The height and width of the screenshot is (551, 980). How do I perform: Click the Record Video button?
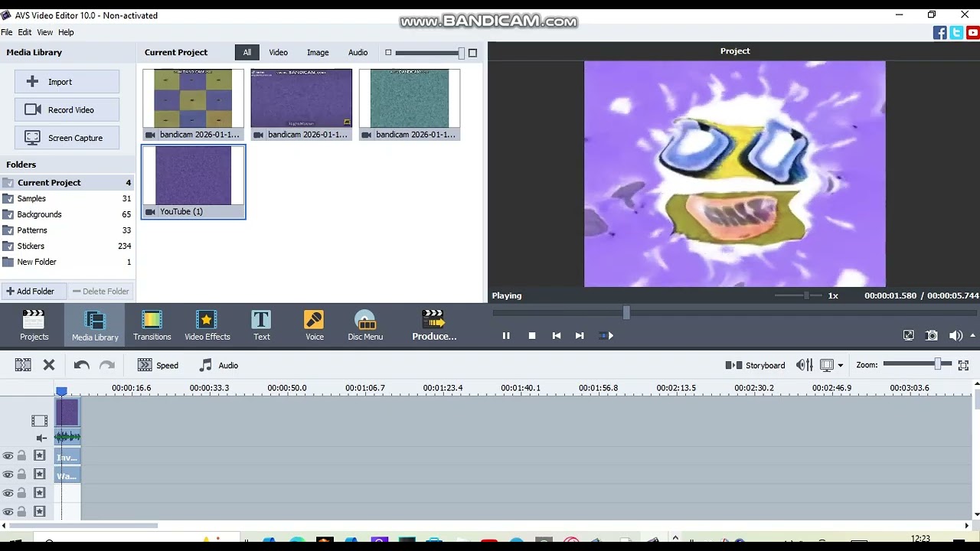[x=67, y=110]
